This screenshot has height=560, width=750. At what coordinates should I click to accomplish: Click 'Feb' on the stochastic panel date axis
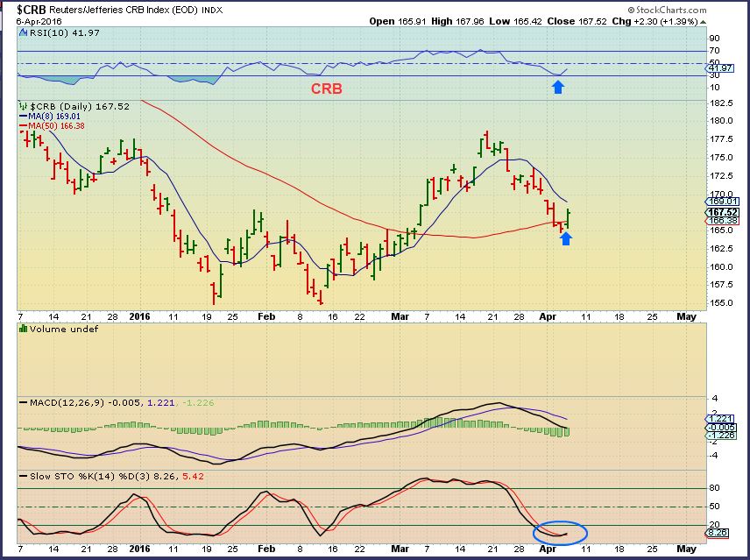coord(266,549)
